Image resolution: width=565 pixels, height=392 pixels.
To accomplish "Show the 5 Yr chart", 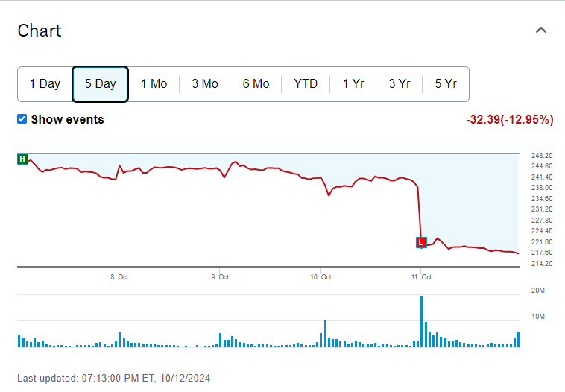I will (446, 84).
